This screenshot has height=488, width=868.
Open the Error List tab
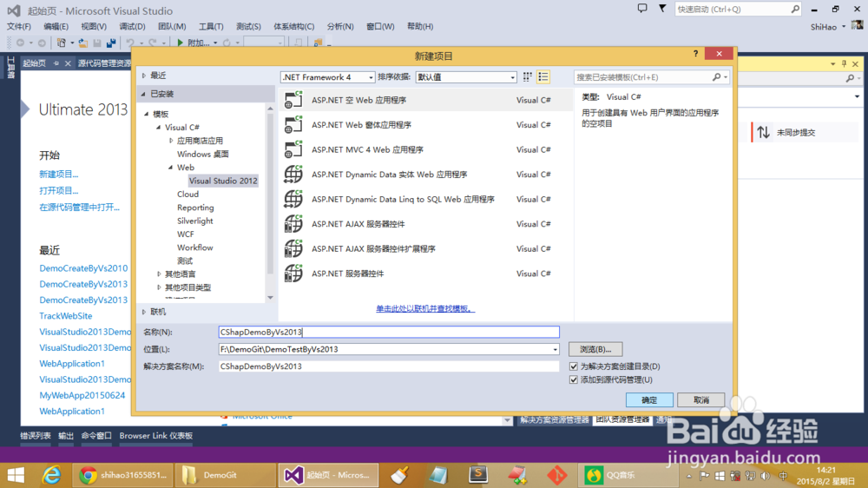point(36,435)
